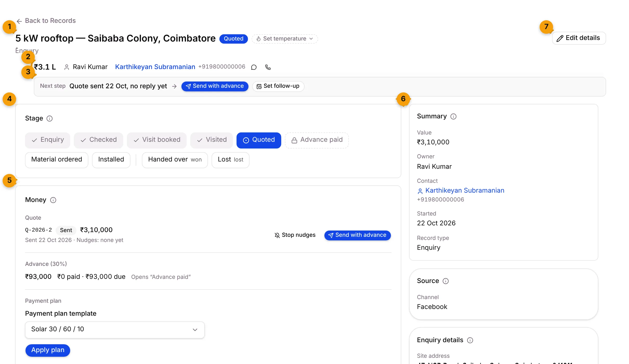Open Karthikeyan Subramanian contact in Summary card

[x=461, y=191]
